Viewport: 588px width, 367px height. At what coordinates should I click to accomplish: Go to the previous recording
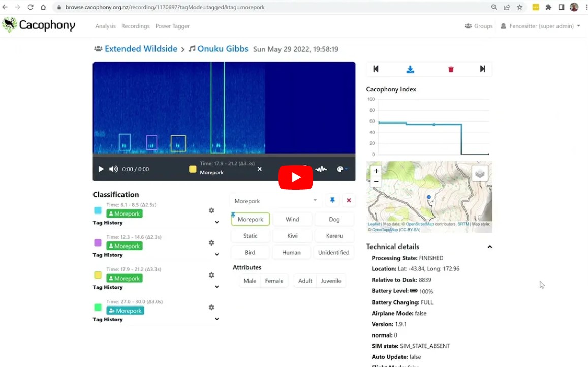point(376,69)
